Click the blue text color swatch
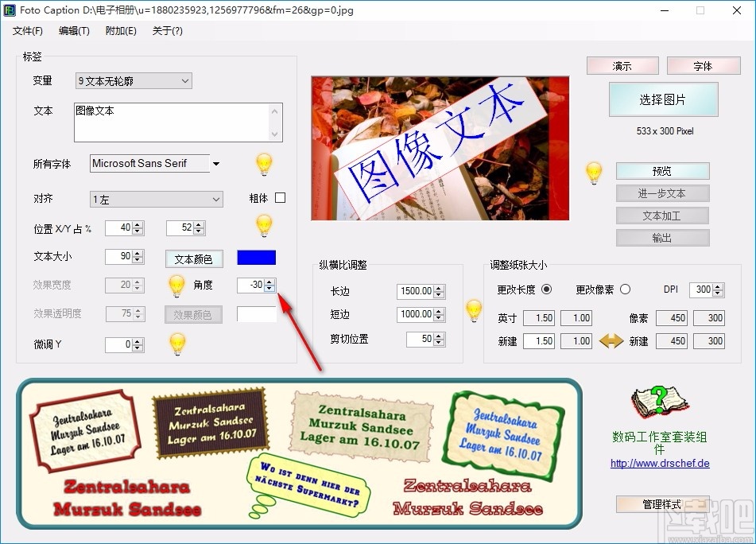This screenshot has height=544, width=756. (x=256, y=258)
